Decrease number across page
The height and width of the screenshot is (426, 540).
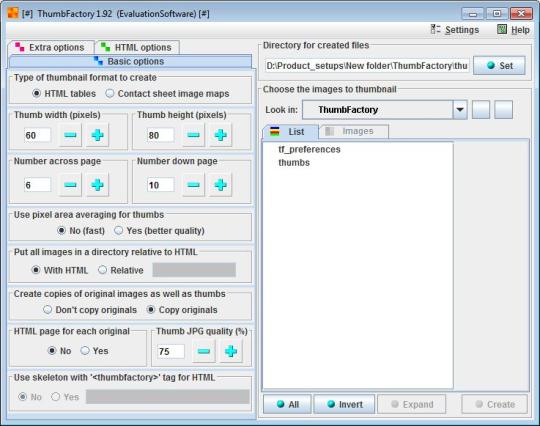point(70,185)
